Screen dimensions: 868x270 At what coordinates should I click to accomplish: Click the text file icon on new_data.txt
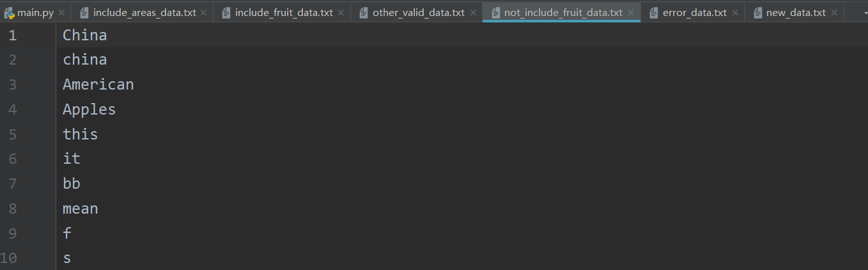(x=757, y=13)
